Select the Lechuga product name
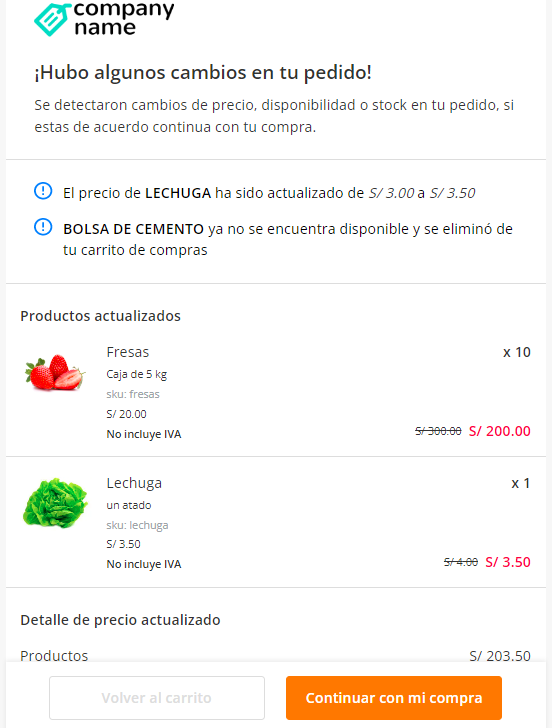 (x=134, y=483)
